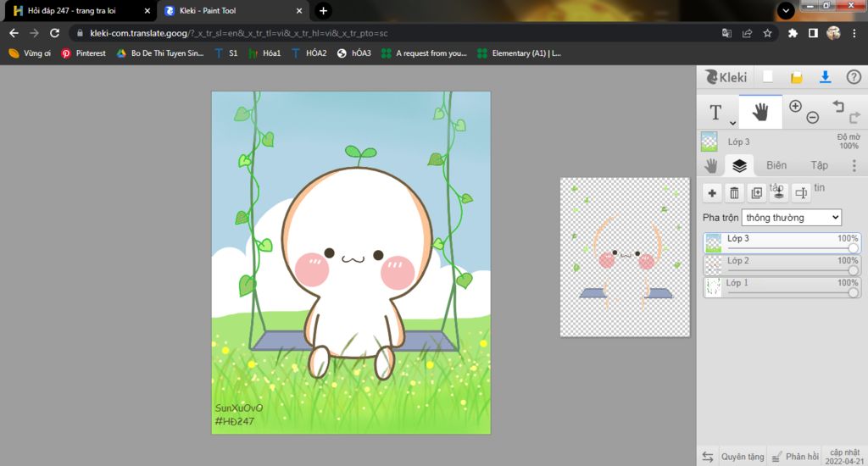Rename the current layer
Screen dimensions: 868x466
(800, 193)
